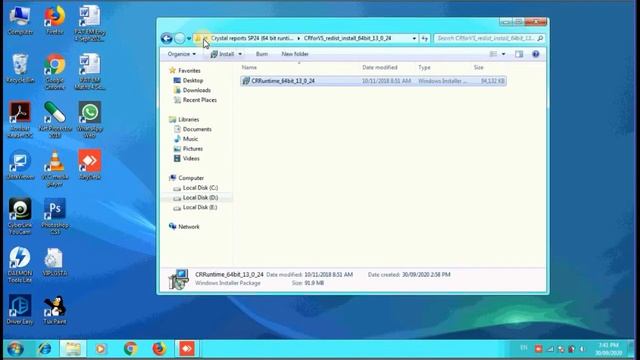Open the Computer desktop icon
This screenshot has height=360, width=640.
click(x=20, y=20)
